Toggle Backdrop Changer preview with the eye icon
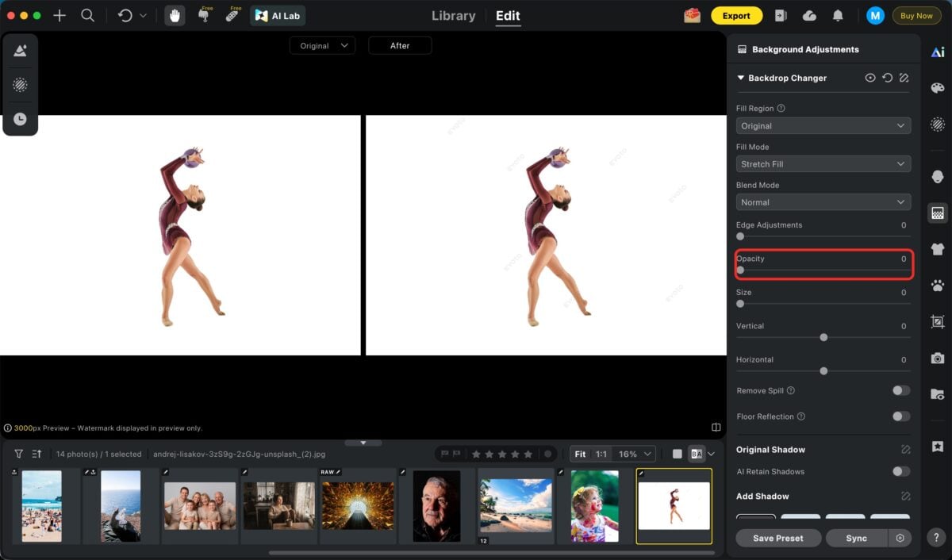Screen dimensions: 952x560 [x=870, y=78]
